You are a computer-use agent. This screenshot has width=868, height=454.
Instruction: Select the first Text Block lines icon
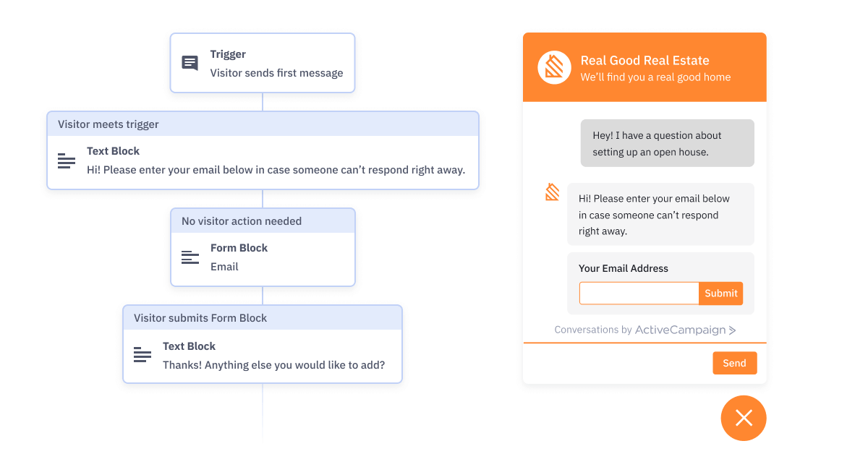(x=67, y=160)
